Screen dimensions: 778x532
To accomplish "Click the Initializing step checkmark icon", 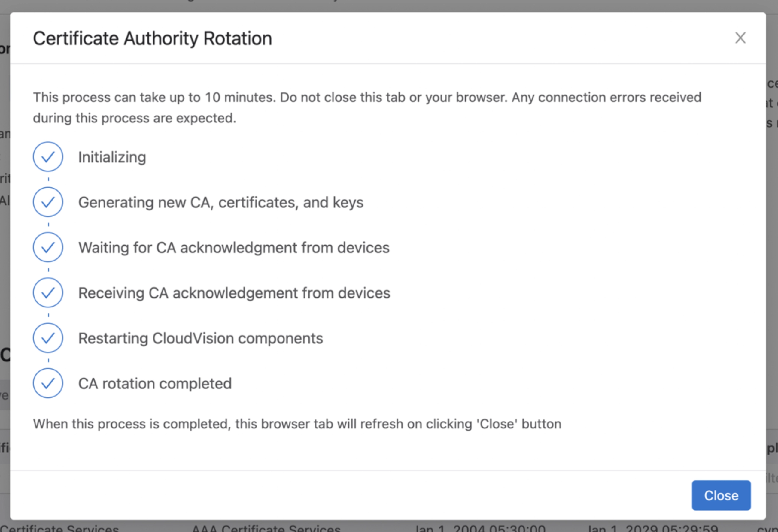I will click(x=48, y=157).
